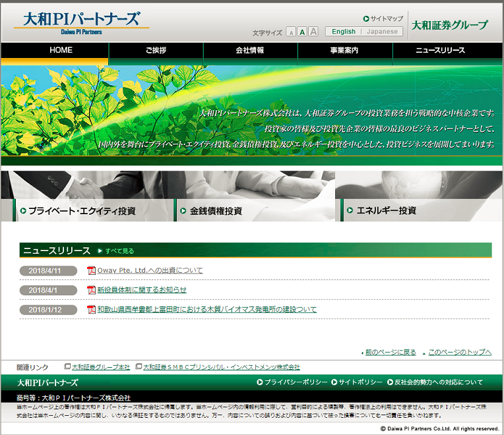Image resolution: width=504 pixels, height=435 pixels.
Task: Click the 商号等 company name line
Action: pyautogui.click(x=74, y=397)
